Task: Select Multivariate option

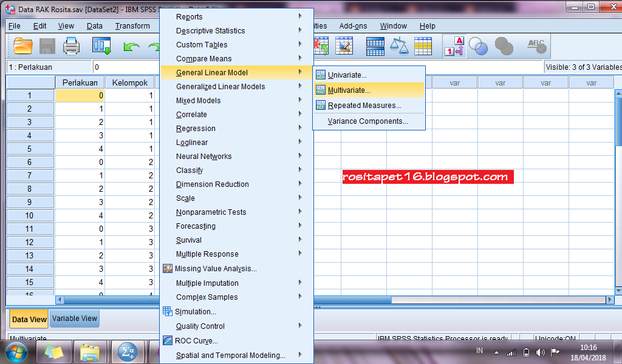Action: click(x=369, y=90)
